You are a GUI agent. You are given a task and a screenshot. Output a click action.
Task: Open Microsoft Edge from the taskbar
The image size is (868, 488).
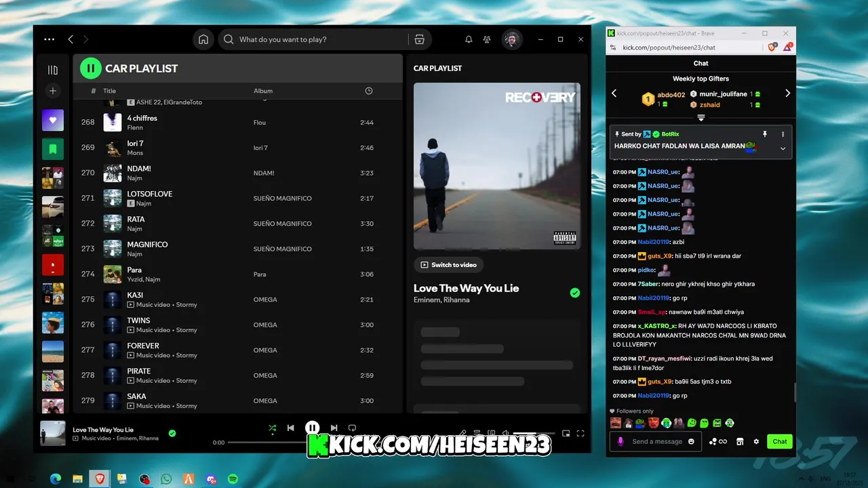pos(56,479)
